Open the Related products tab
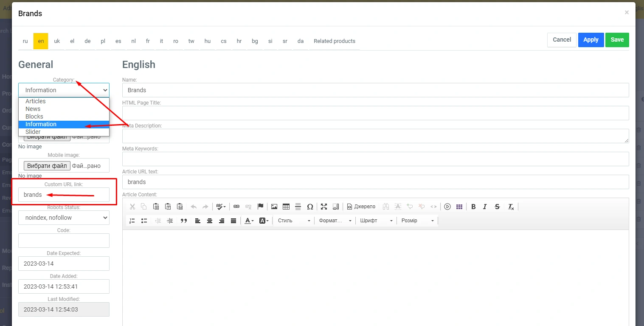Image resolution: width=644 pixels, height=326 pixels. coord(334,41)
